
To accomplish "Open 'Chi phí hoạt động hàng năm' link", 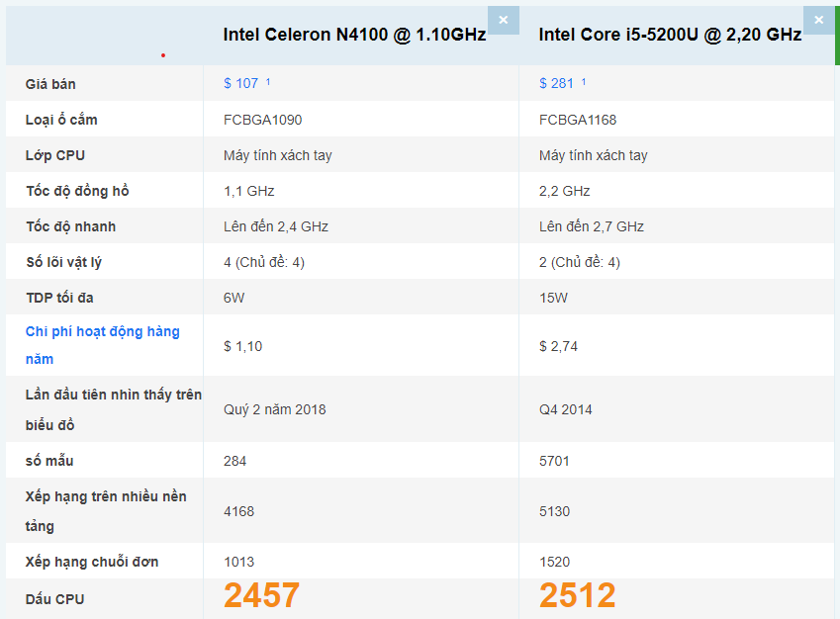I will pos(102,345).
